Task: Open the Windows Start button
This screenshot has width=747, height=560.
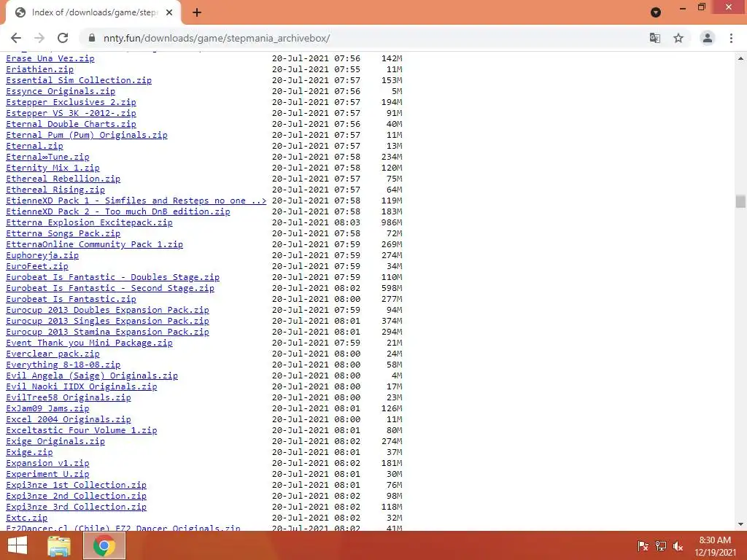Action: tap(18, 545)
